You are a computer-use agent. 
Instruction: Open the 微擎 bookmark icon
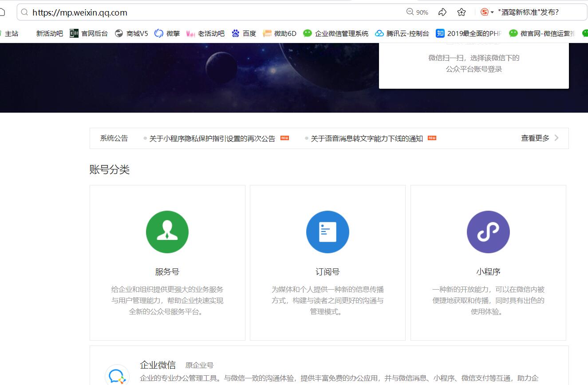pyautogui.click(x=159, y=33)
